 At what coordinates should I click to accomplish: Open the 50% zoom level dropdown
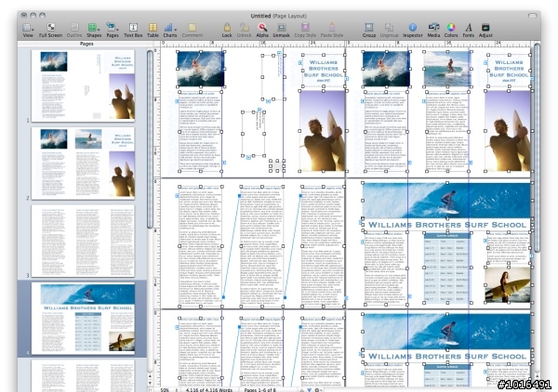tap(168, 390)
